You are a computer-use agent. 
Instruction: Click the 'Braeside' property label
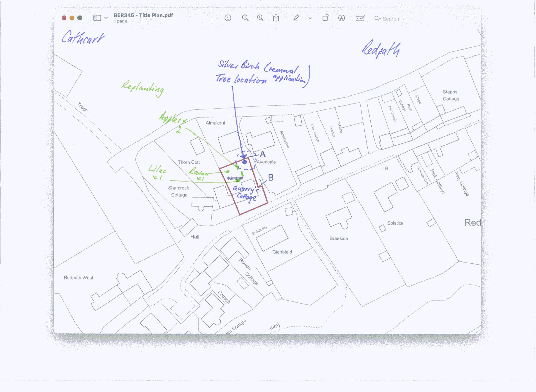click(x=339, y=238)
